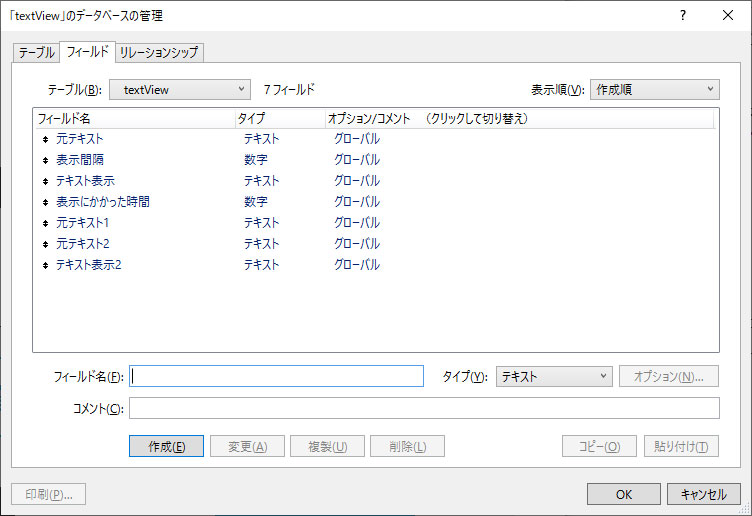The height and width of the screenshot is (516, 752).
Task: Expand the 表示順 dropdown set to 作成順
Action: 655,90
